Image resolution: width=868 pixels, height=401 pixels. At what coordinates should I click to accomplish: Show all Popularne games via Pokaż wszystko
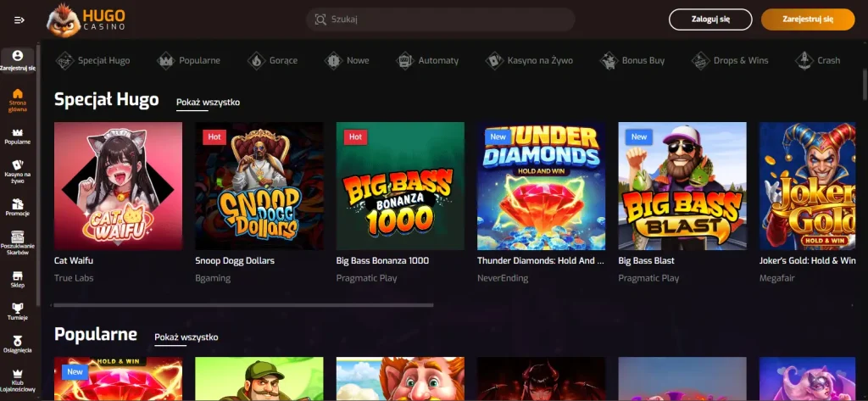[186, 337]
